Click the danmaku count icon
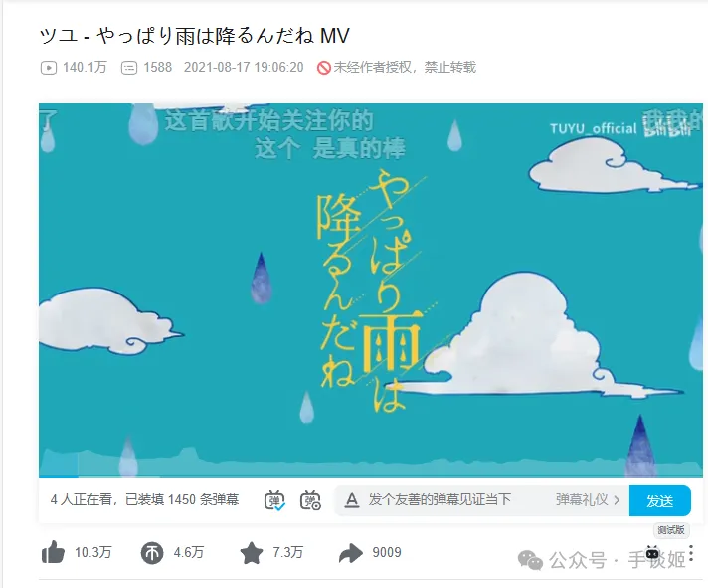 point(129,68)
